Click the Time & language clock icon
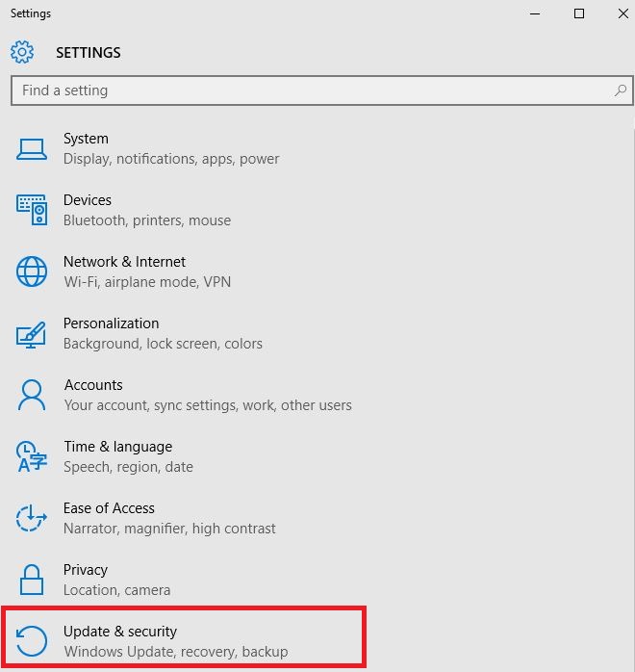The height and width of the screenshot is (672, 635). (31, 456)
